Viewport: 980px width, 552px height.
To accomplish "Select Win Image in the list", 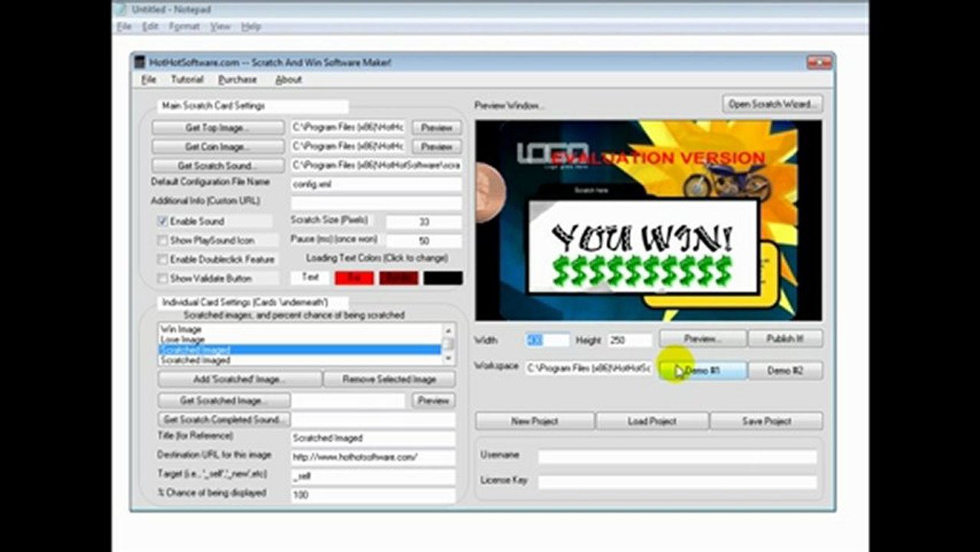I will [x=300, y=329].
